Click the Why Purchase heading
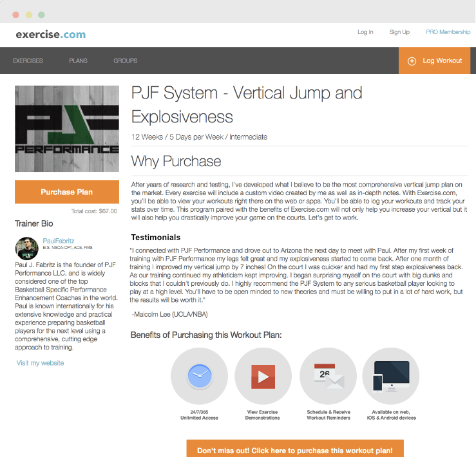This screenshot has width=476, height=457. 176,161
